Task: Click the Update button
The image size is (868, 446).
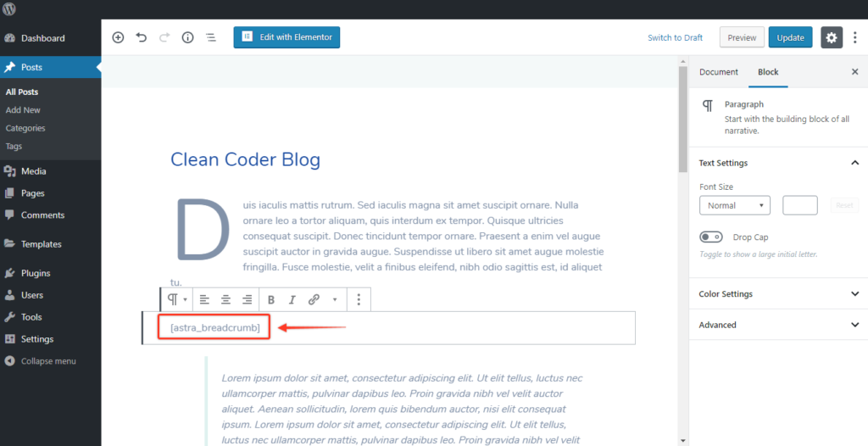Action: click(x=790, y=37)
